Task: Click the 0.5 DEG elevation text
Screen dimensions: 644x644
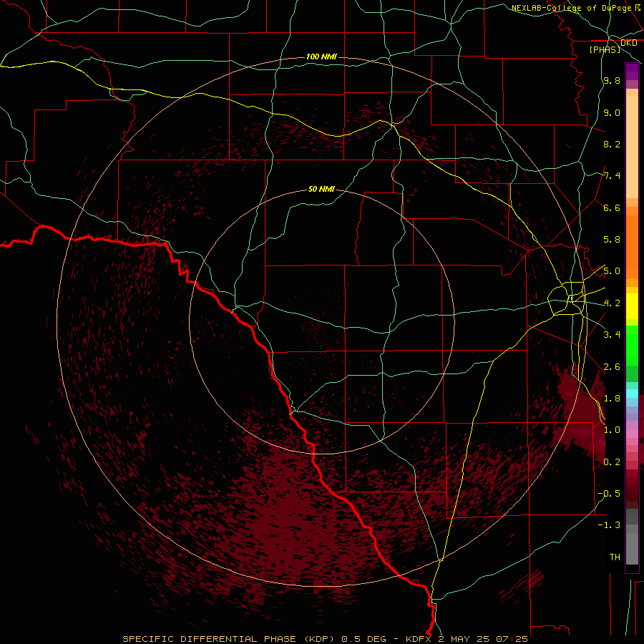Action: [364, 639]
